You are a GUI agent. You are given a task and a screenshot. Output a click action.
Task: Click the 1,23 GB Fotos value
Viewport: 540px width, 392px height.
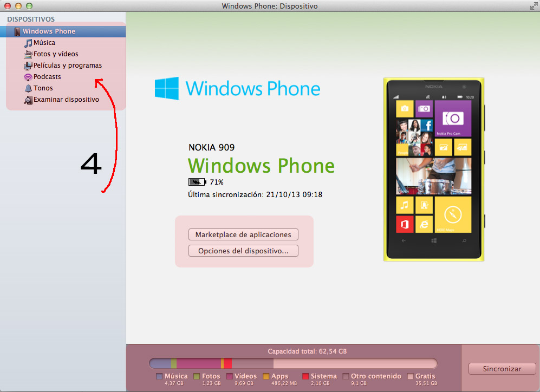(x=211, y=383)
